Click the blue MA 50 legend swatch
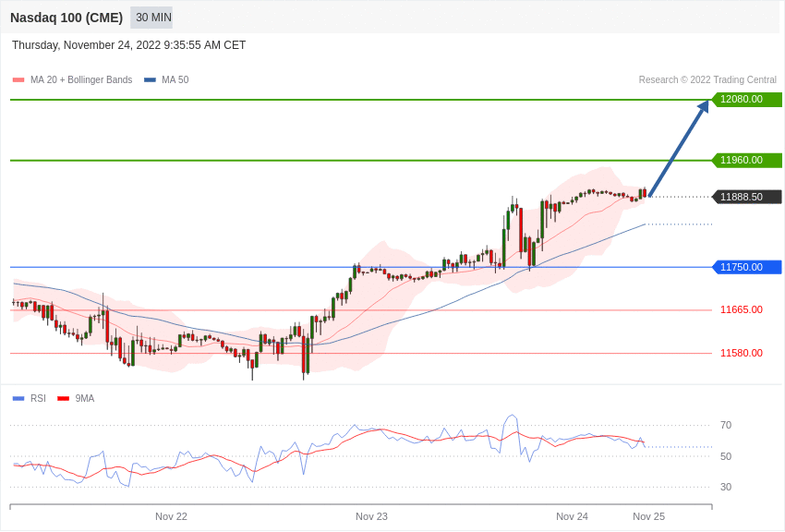785x532 pixels. point(150,79)
